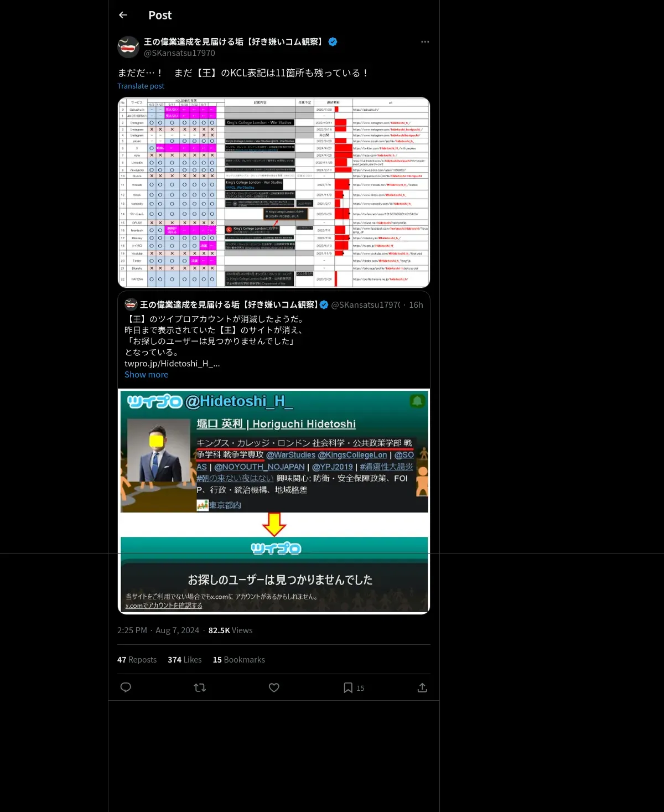Click the Post page heading

point(160,15)
